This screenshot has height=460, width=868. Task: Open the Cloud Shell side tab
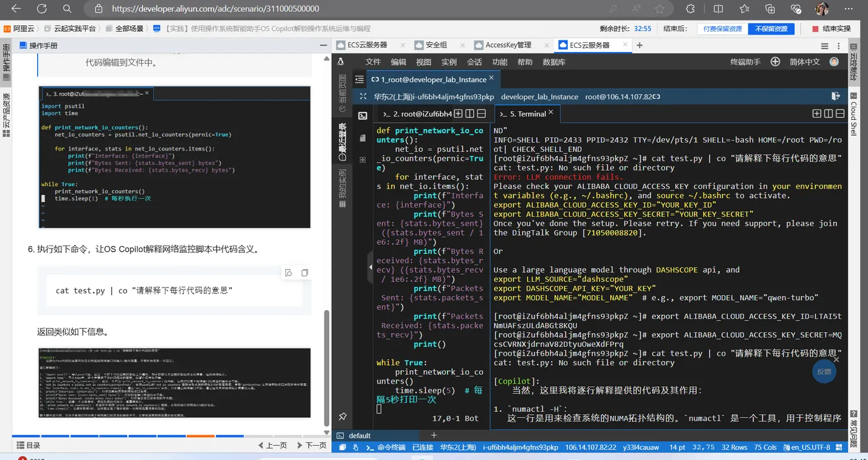[853, 113]
